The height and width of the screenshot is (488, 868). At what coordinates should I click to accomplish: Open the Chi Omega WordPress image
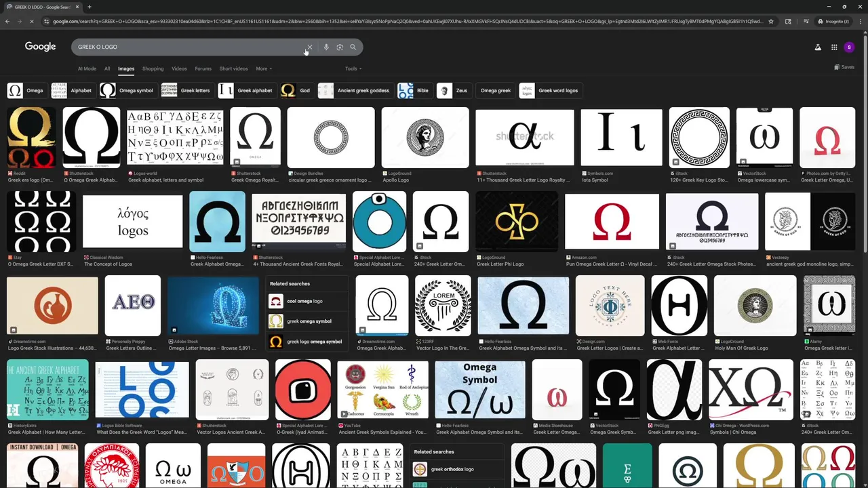pyautogui.click(x=751, y=390)
